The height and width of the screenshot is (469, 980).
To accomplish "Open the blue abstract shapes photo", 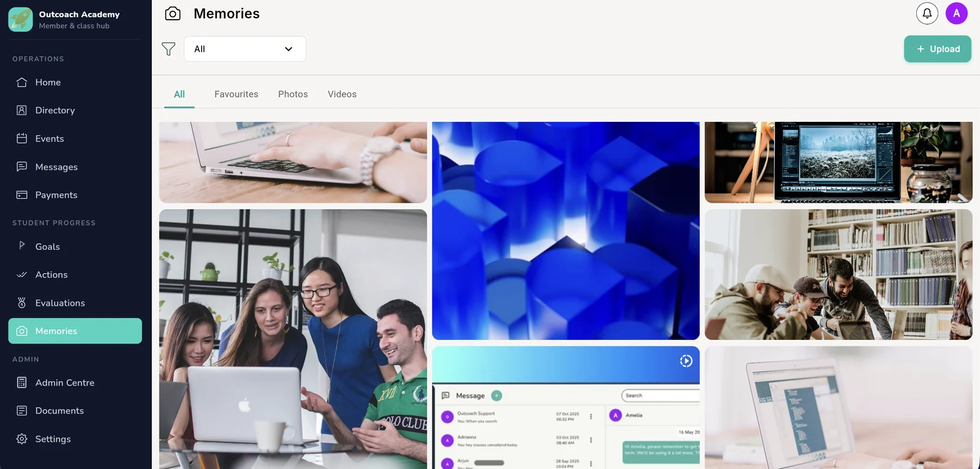I will pyautogui.click(x=566, y=231).
